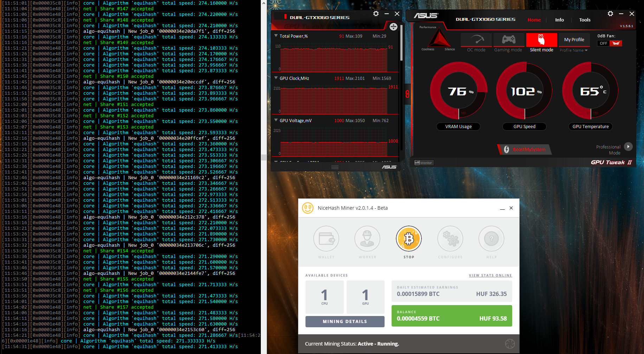Screen dimensions: 644x354
Task: Click the 'Current Mining Status' status text
Action: click(352, 344)
